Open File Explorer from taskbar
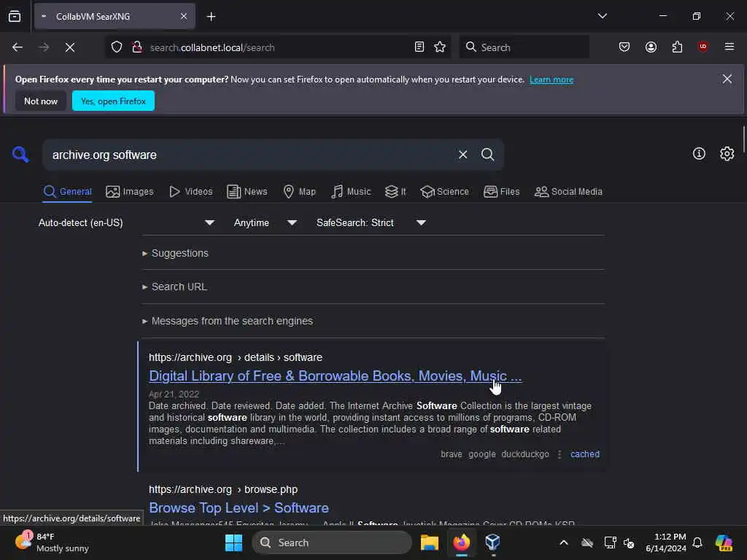The image size is (747, 560). click(429, 542)
